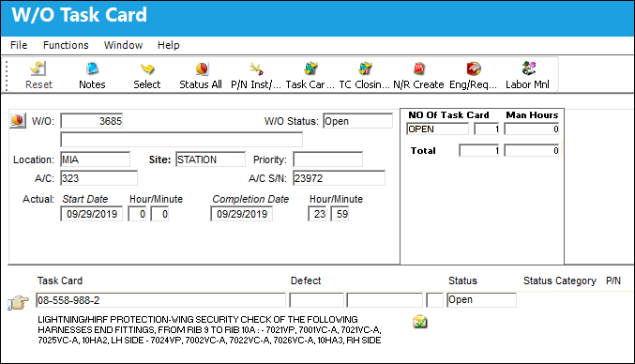
Task: Click the wide second Defect field
Action: [385, 300]
